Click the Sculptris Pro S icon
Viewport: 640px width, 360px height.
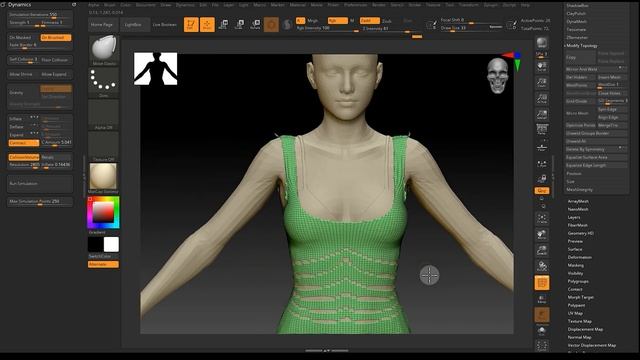287,24
